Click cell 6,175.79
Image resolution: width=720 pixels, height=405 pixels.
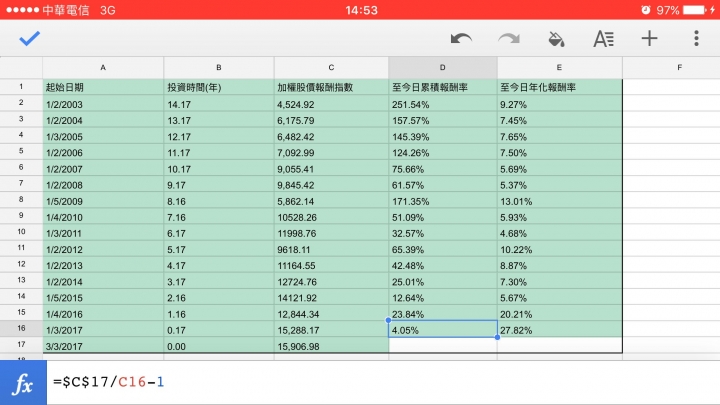[332, 120]
